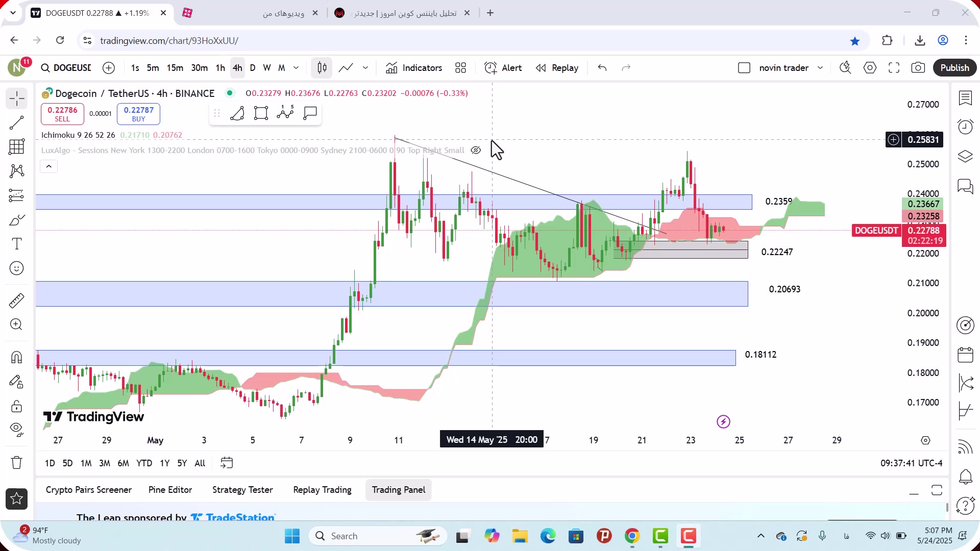Viewport: 980px width, 551px height.
Task: Open the go to date calendar
Action: tap(227, 463)
